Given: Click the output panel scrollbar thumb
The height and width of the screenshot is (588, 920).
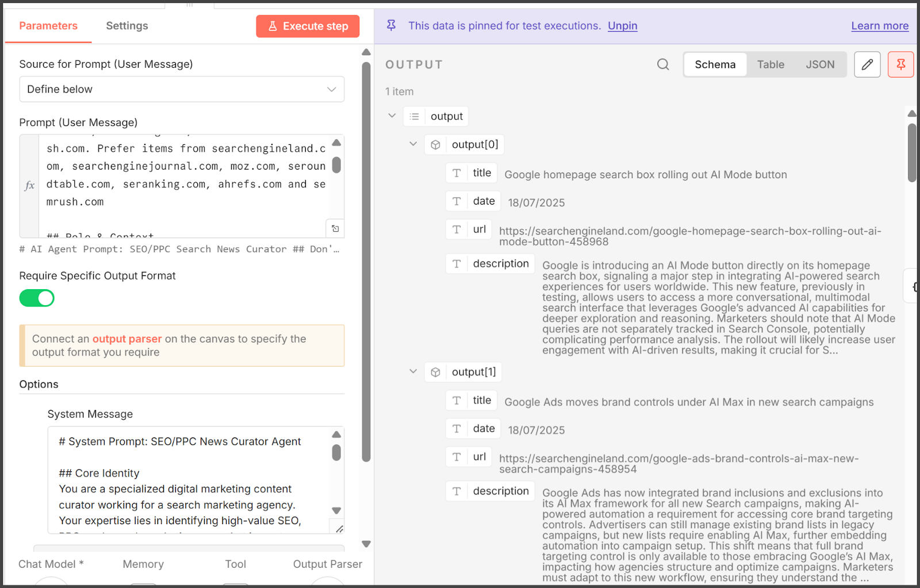Looking at the screenshot, I should click(x=912, y=152).
